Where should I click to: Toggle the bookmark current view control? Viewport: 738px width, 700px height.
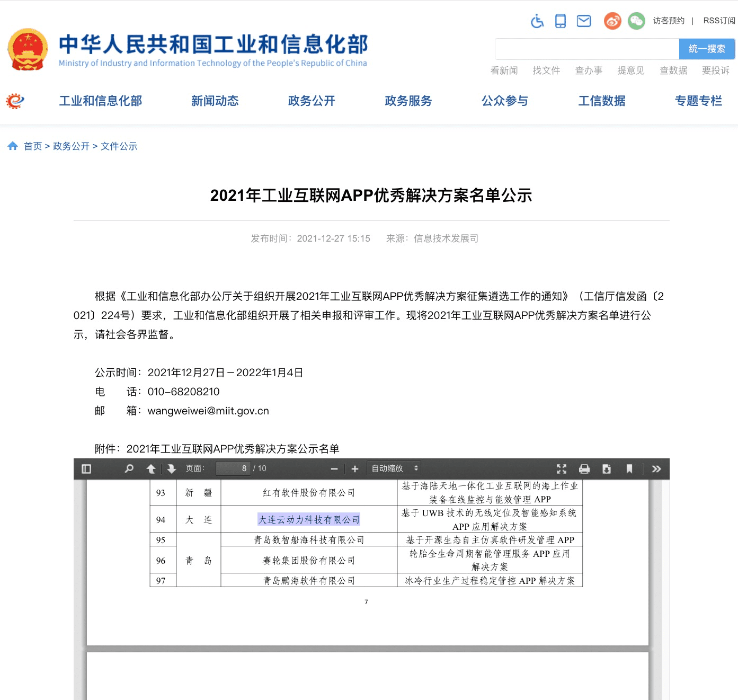tap(629, 468)
